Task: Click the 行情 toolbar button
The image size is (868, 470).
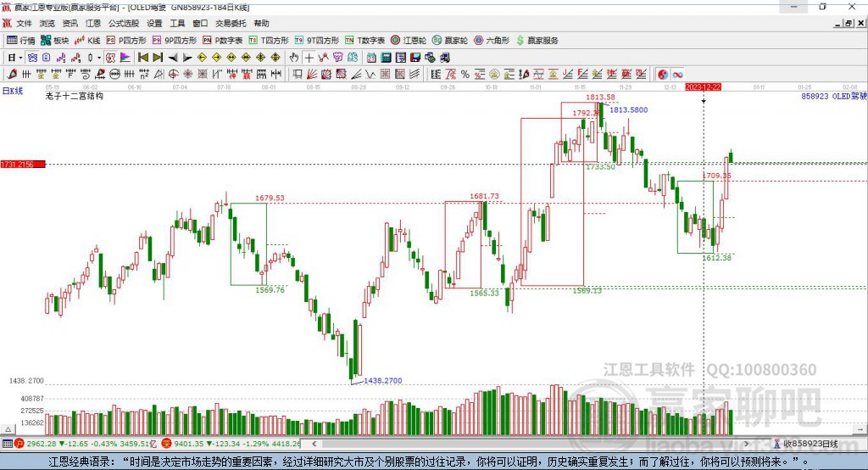Action: (x=21, y=41)
